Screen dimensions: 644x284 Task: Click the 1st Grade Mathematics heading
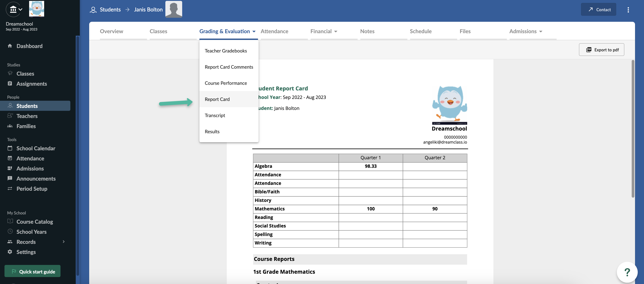pyautogui.click(x=284, y=271)
